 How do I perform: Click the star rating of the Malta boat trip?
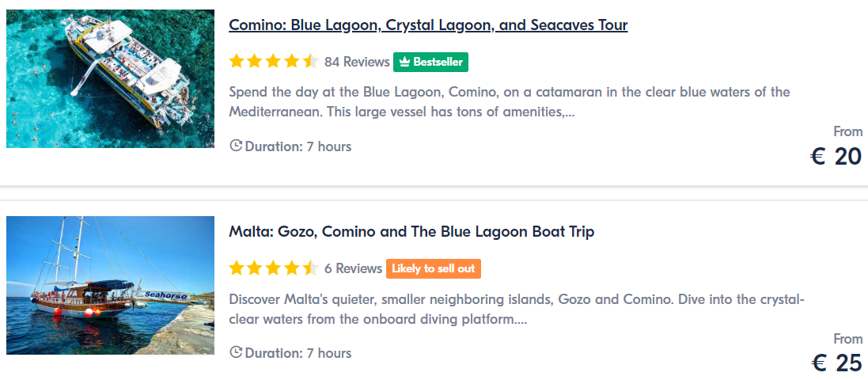pos(274,268)
